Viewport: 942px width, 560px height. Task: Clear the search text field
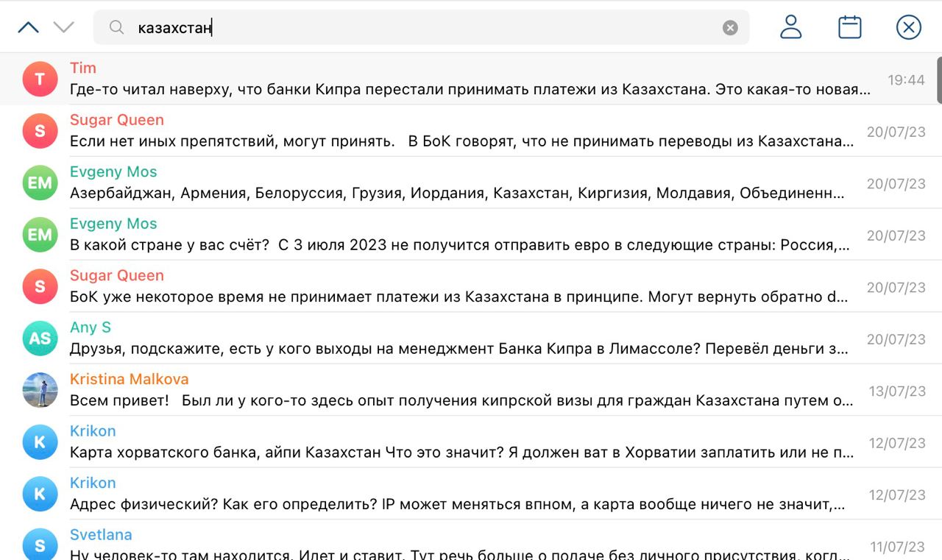[x=729, y=28]
